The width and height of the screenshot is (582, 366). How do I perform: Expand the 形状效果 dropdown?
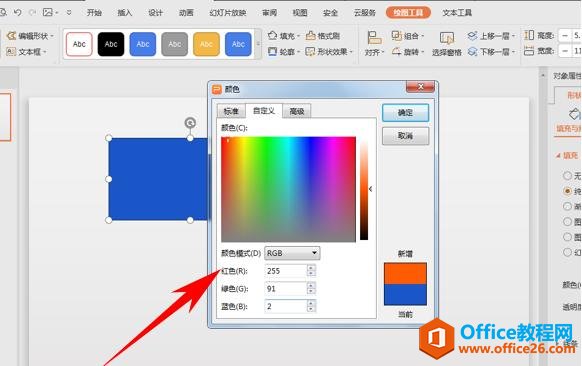(351, 52)
